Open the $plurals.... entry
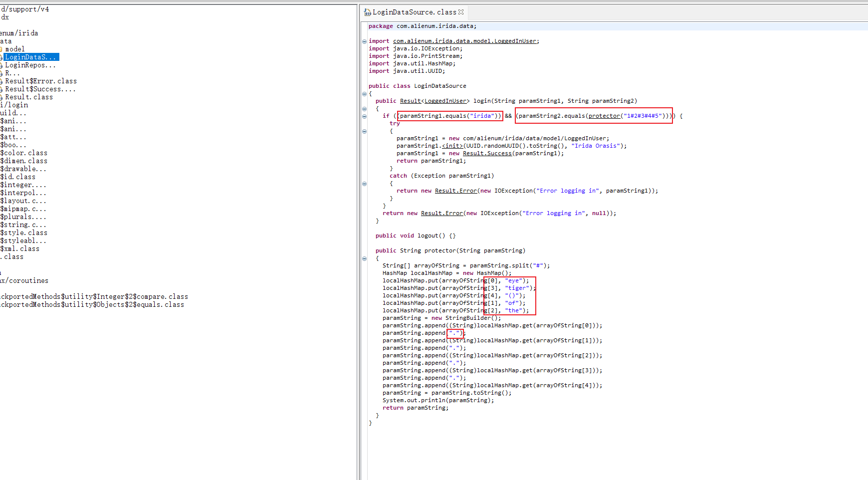 click(23, 217)
